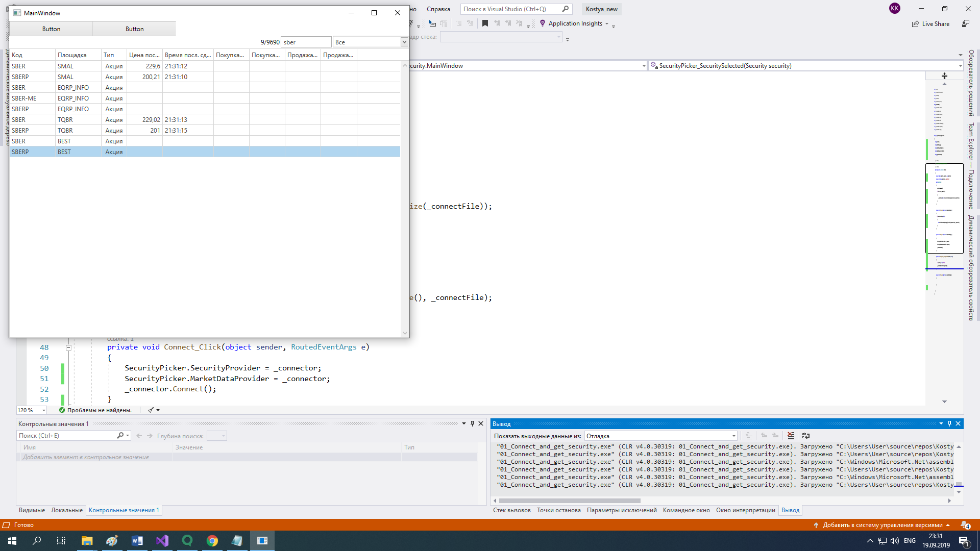Select the SBER-ME EQRP_INFO row

pos(205,98)
